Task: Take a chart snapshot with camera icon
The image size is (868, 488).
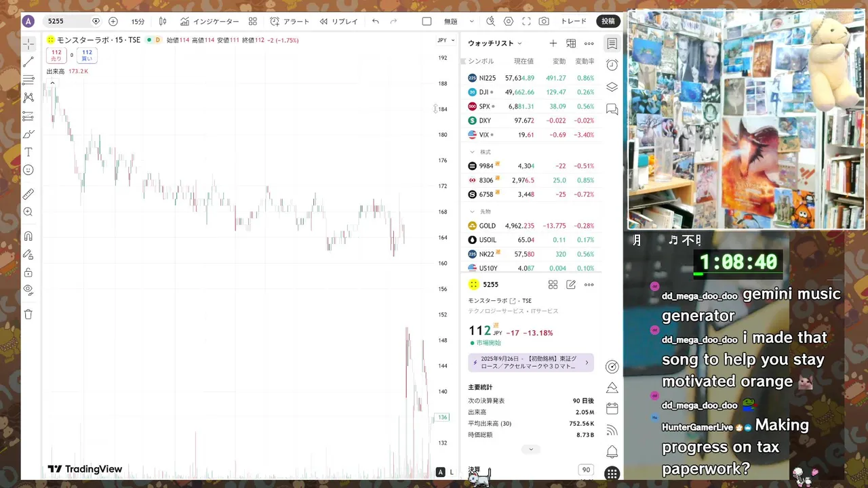Action: pyautogui.click(x=544, y=22)
